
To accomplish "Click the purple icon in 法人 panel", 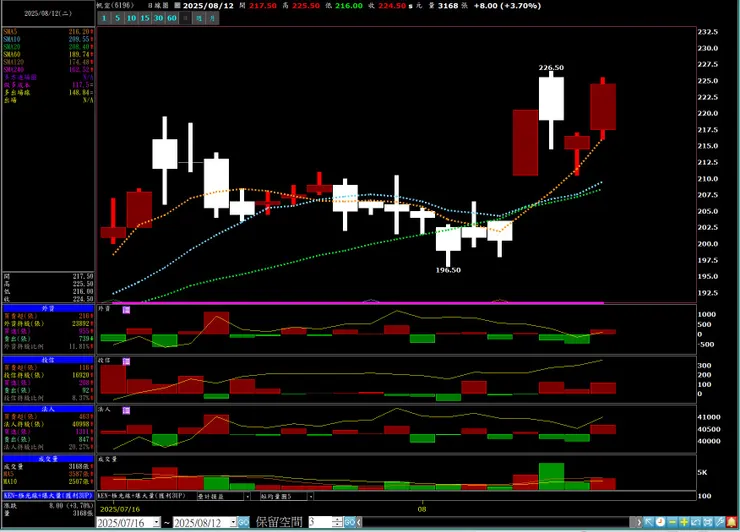I will point(126,411).
